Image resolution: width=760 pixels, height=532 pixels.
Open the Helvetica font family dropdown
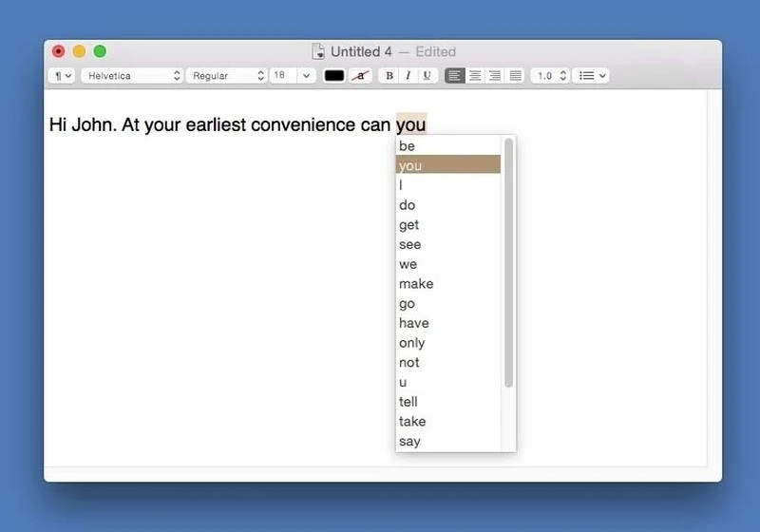(x=132, y=76)
